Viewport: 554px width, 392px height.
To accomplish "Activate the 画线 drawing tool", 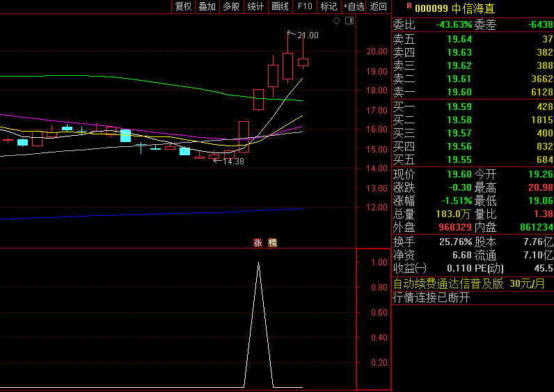I will point(280,6).
